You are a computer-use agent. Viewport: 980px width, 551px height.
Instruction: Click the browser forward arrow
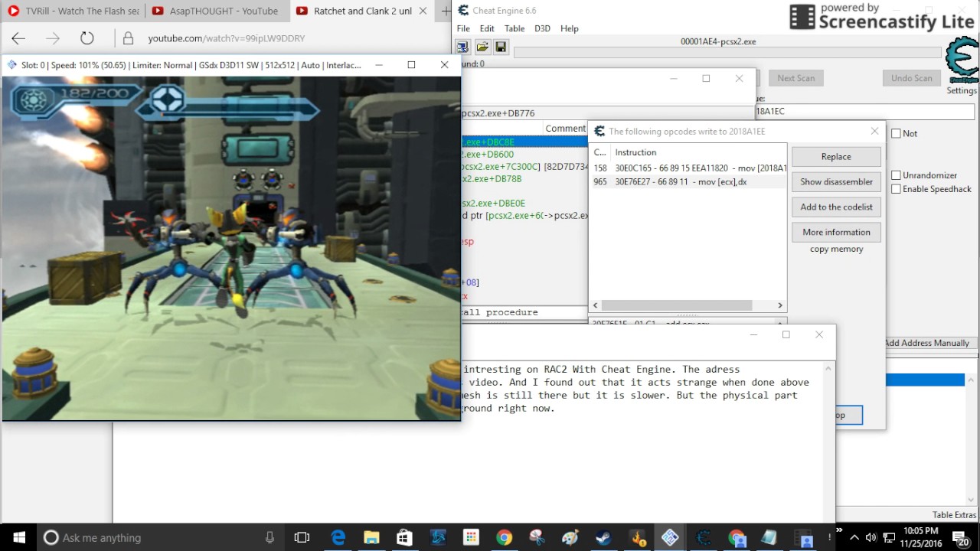[x=52, y=38]
